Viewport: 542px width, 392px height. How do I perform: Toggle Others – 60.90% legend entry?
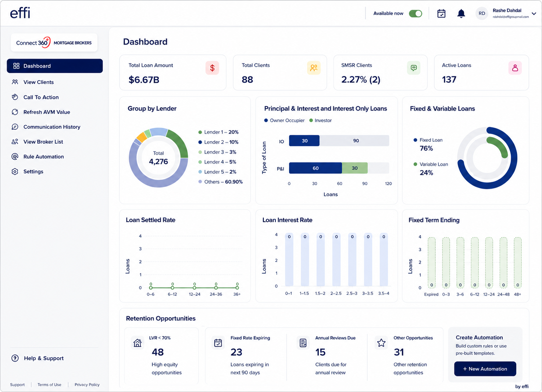point(221,182)
